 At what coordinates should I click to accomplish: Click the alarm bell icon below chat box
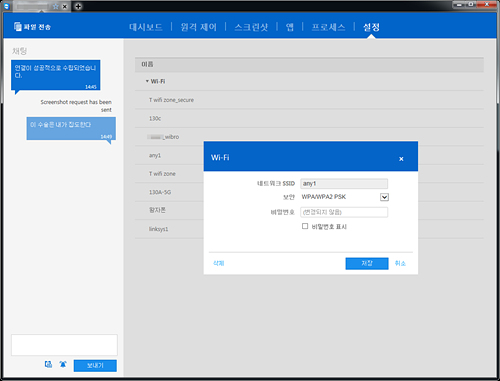pyautogui.click(x=63, y=364)
